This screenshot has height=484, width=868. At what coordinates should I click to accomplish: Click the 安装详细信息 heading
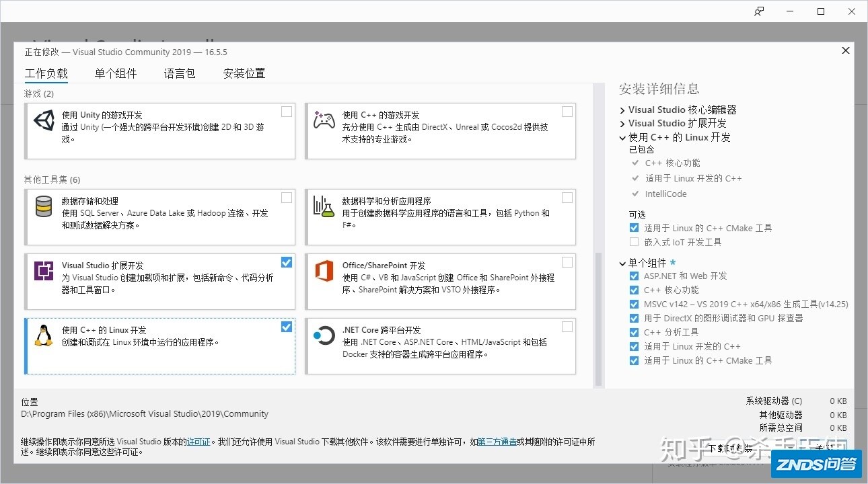[659, 89]
